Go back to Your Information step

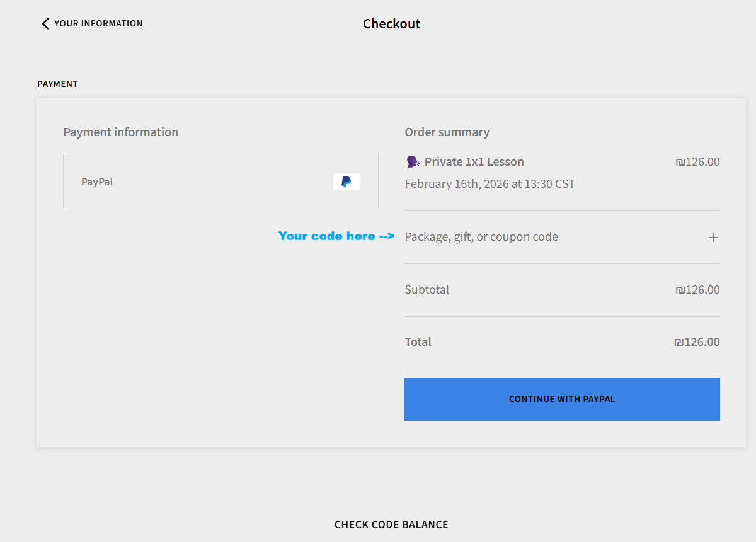coord(91,23)
